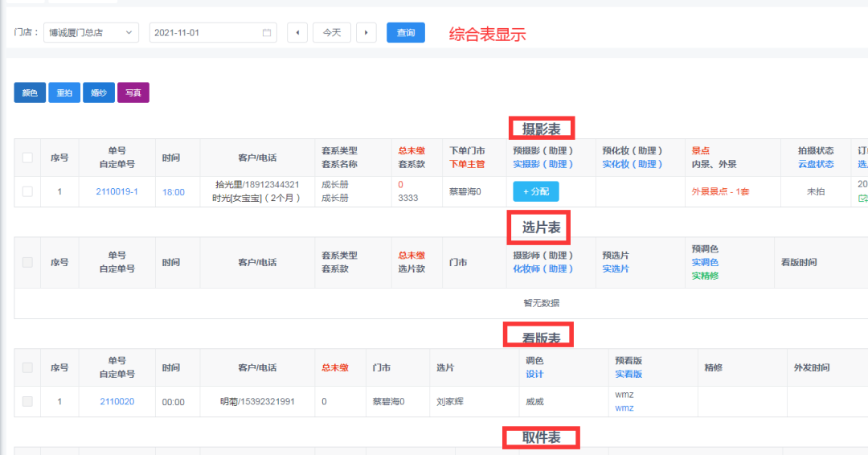
Task: Click 总未缴 header in 看版表
Action: (335, 367)
